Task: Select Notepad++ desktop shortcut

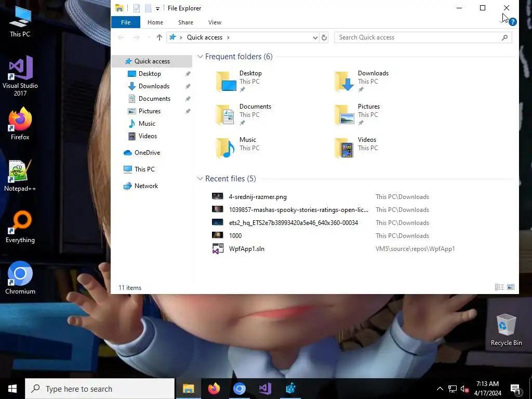Action: click(20, 176)
